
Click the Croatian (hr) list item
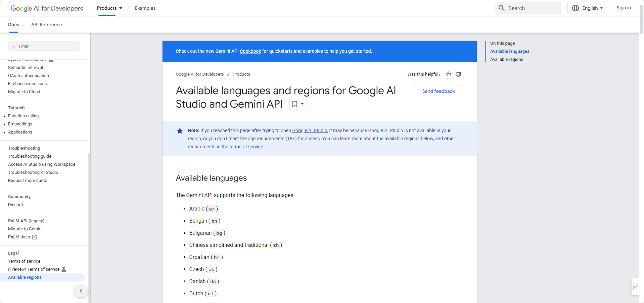[206, 257]
